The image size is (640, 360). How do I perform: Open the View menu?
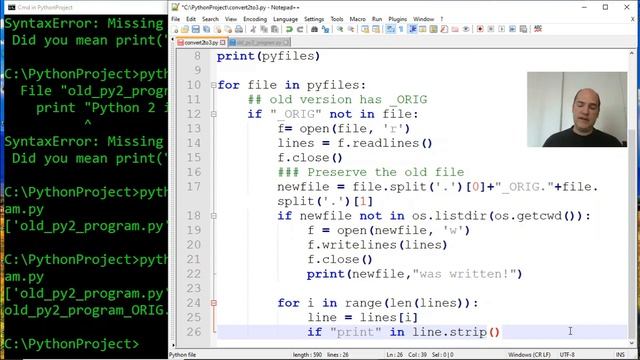[231, 19]
